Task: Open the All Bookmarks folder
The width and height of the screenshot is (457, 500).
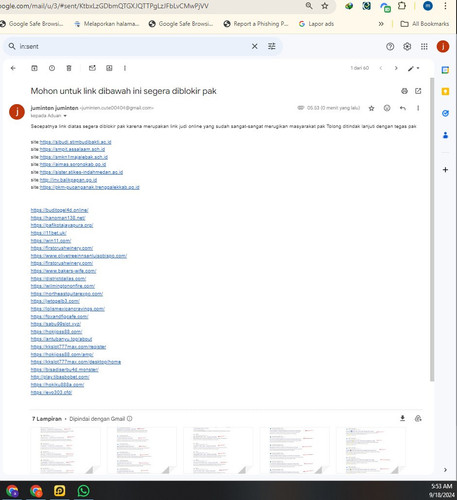Action: pos(425,24)
